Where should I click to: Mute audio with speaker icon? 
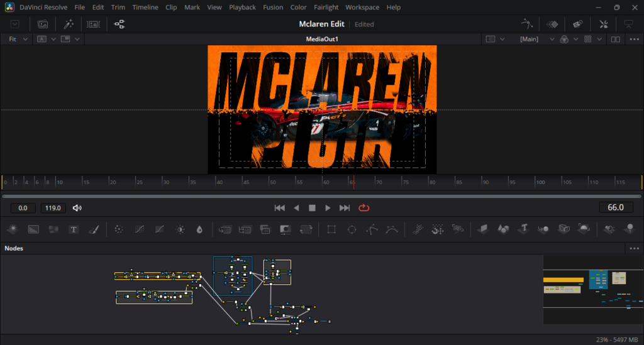[77, 208]
